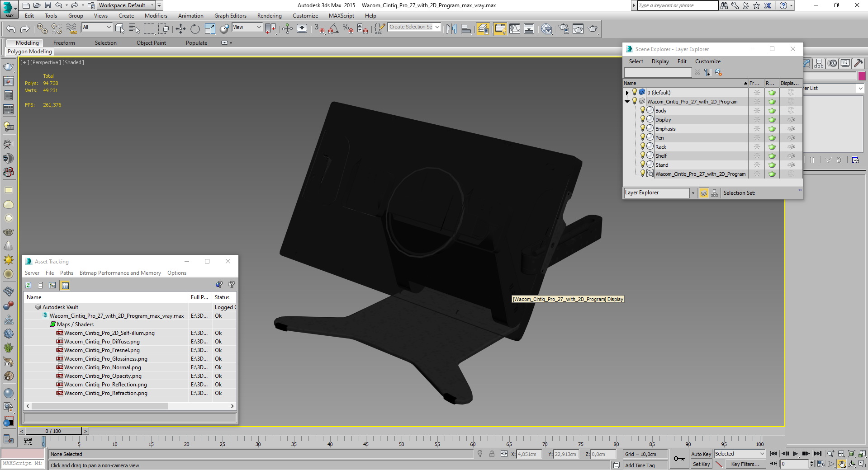Toggle visibility bulb of Body layer
Viewport: 868px width, 470px height.
point(642,110)
